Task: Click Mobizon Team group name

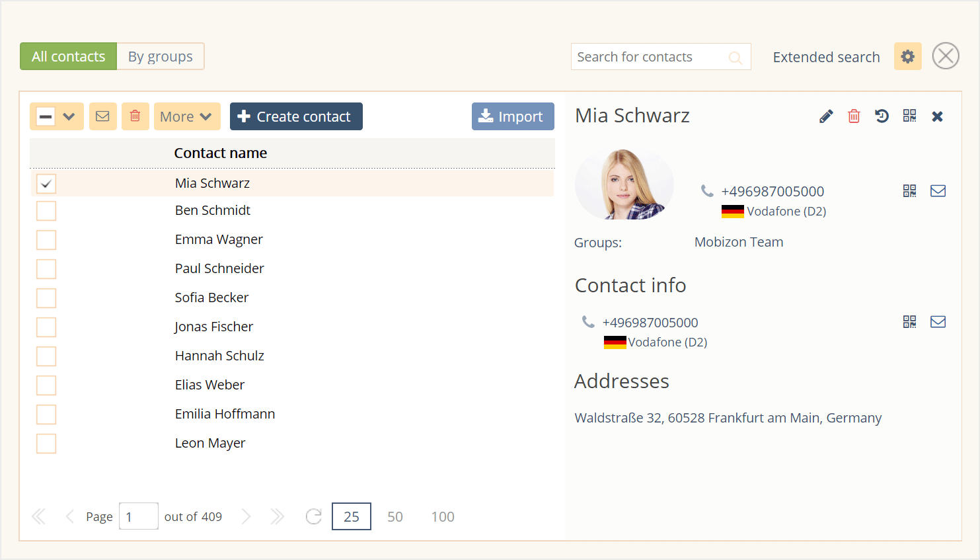Action: click(739, 242)
